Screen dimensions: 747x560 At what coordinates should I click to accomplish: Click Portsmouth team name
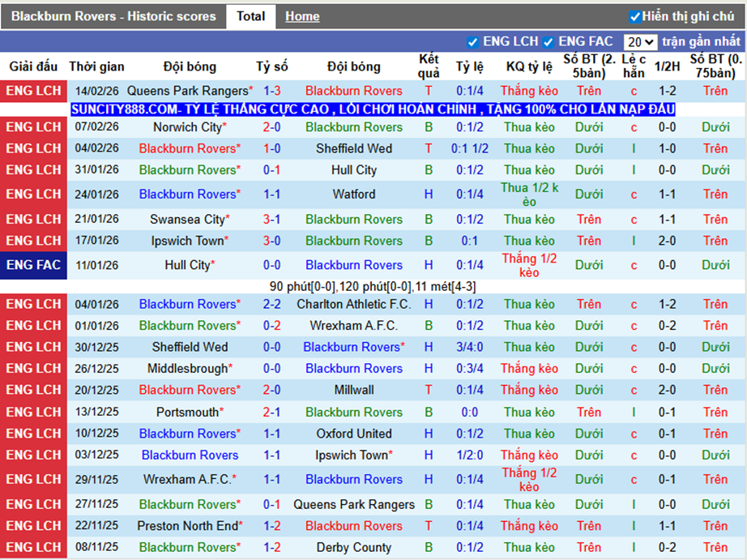point(187,413)
